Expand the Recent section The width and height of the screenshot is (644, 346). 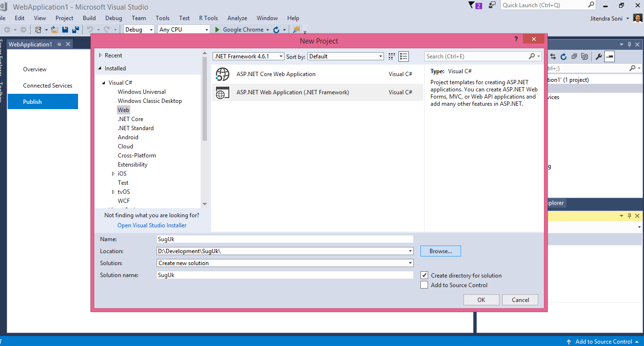[x=101, y=56]
